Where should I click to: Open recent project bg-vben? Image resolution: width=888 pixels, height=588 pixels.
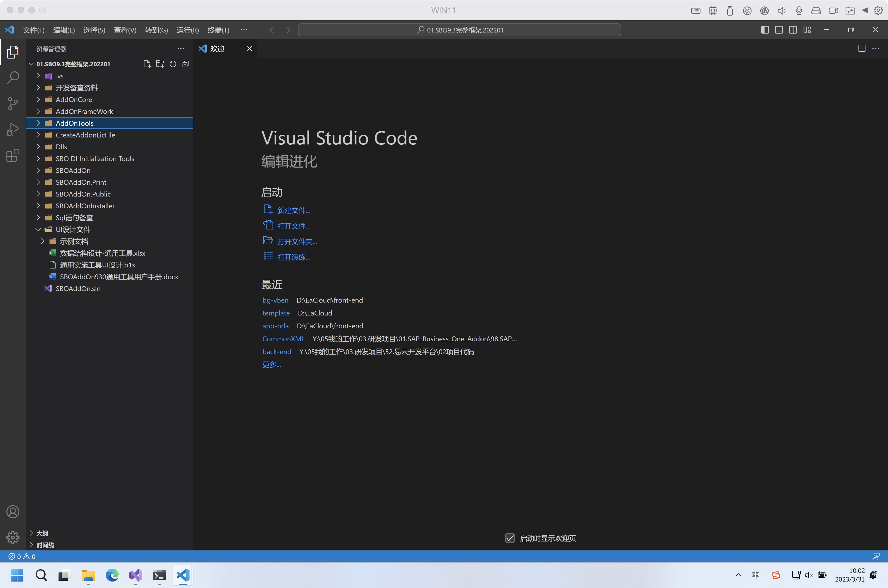pyautogui.click(x=275, y=300)
